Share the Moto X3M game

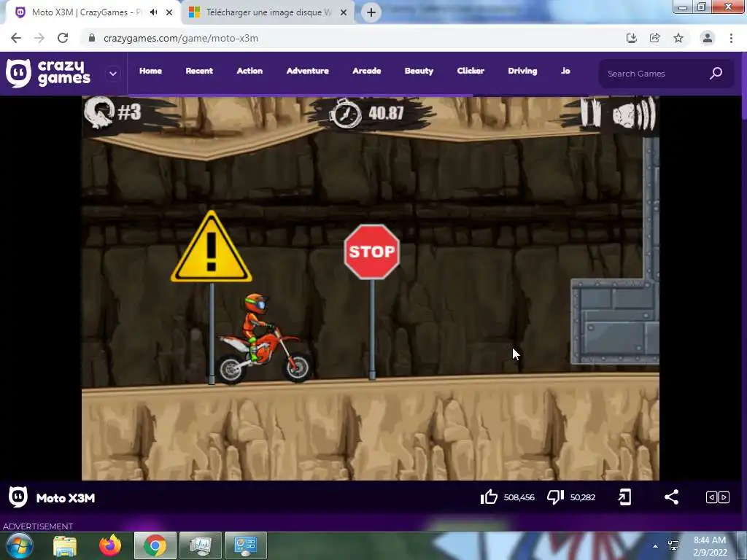[x=671, y=497]
